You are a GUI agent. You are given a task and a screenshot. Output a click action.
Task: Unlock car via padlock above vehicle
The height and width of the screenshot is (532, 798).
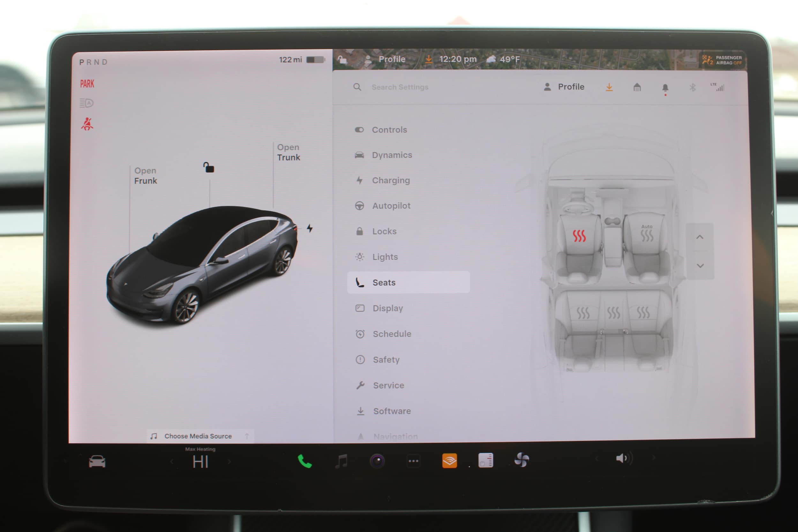(209, 167)
